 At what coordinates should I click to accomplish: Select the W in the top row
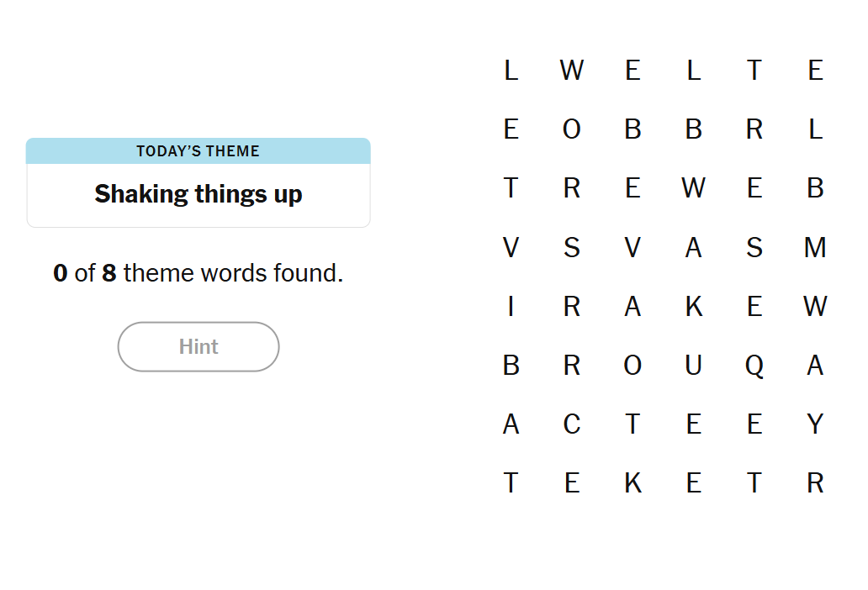tap(572, 70)
